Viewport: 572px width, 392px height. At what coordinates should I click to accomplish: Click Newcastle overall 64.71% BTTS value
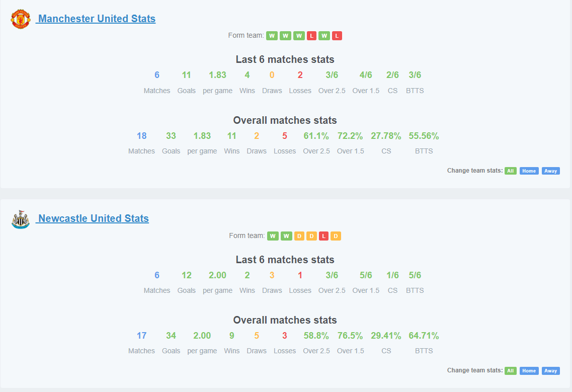pyautogui.click(x=424, y=336)
